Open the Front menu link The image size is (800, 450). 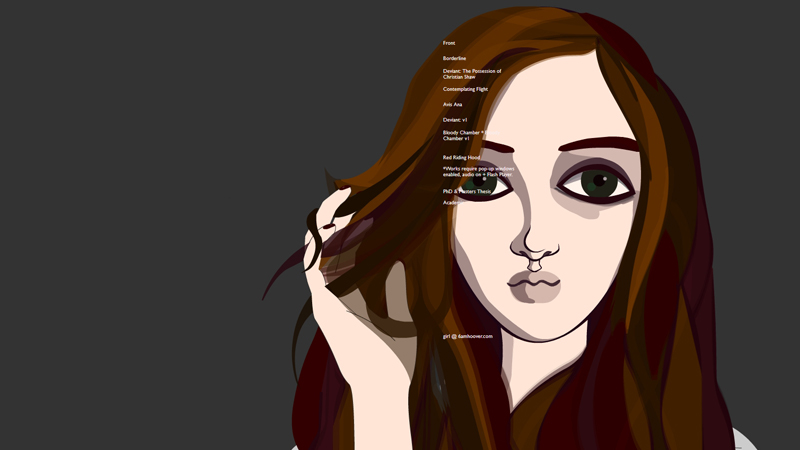(449, 43)
